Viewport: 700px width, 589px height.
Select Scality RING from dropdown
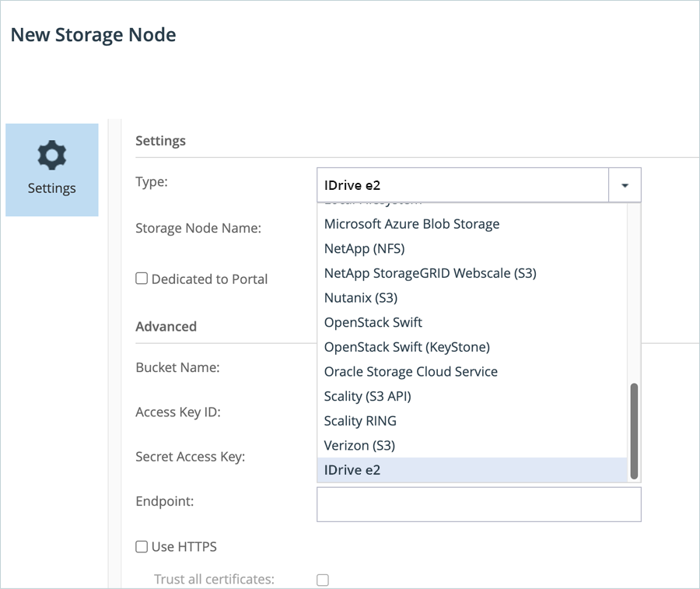click(360, 421)
